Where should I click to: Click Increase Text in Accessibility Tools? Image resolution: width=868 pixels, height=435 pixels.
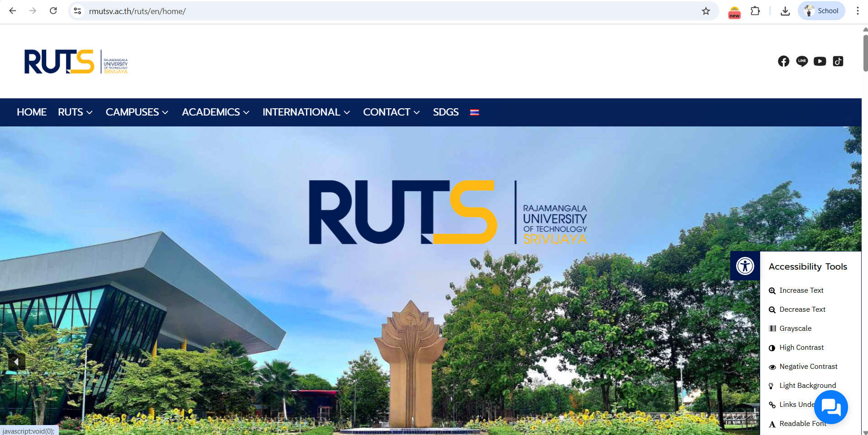pyautogui.click(x=800, y=290)
